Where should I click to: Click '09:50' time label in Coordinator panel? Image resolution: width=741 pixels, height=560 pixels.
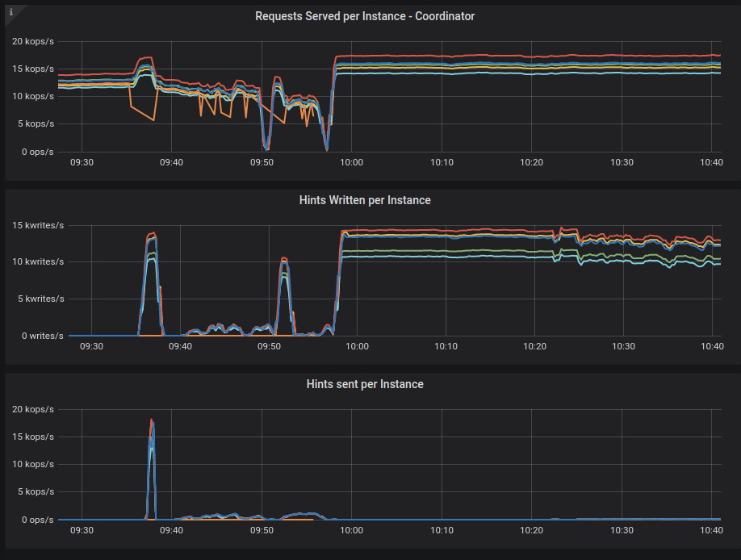tap(262, 162)
